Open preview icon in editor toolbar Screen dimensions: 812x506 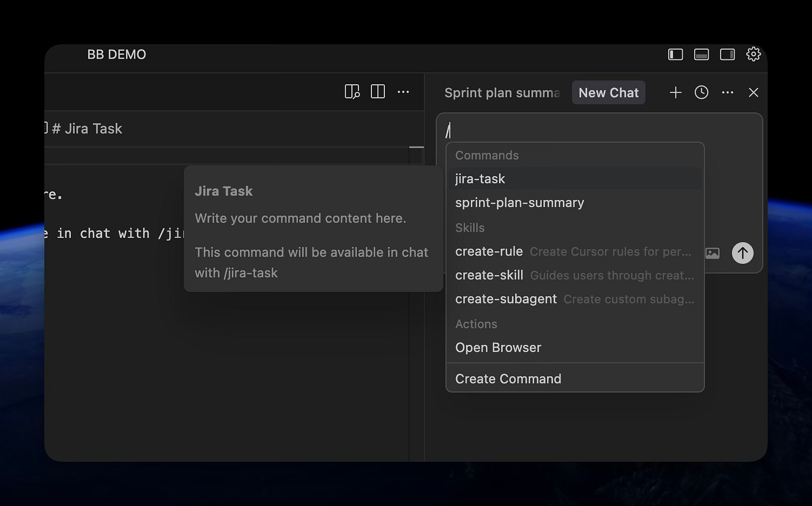coord(352,91)
